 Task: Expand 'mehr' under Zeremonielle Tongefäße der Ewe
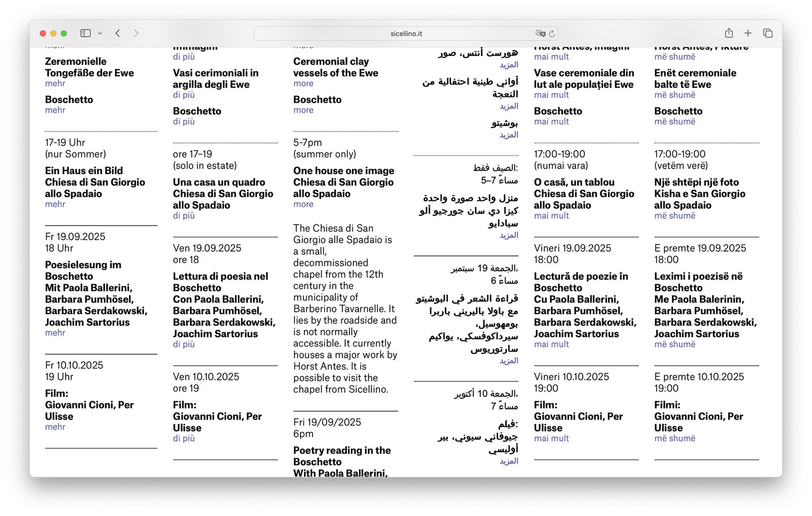[x=55, y=84]
